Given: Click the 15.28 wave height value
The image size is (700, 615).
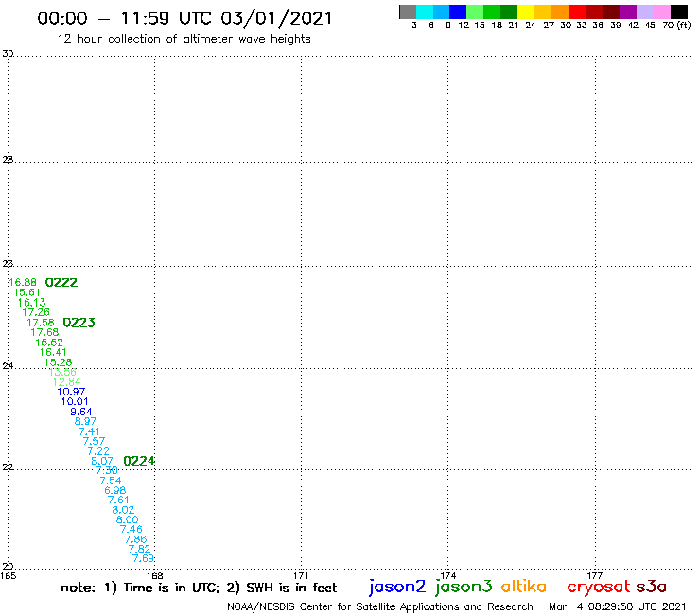Looking at the screenshot, I should (58, 362).
